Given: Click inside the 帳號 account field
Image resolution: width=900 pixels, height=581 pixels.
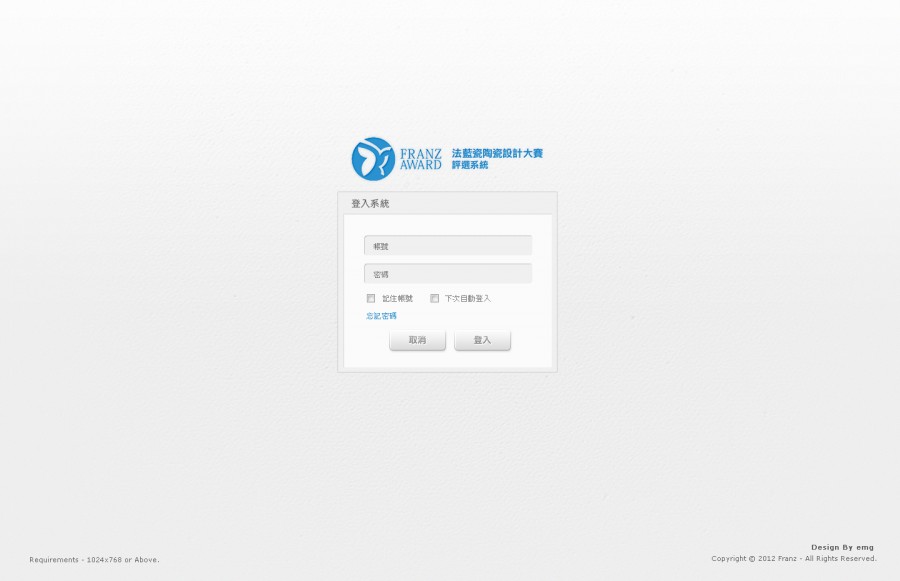Looking at the screenshot, I should (447, 245).
